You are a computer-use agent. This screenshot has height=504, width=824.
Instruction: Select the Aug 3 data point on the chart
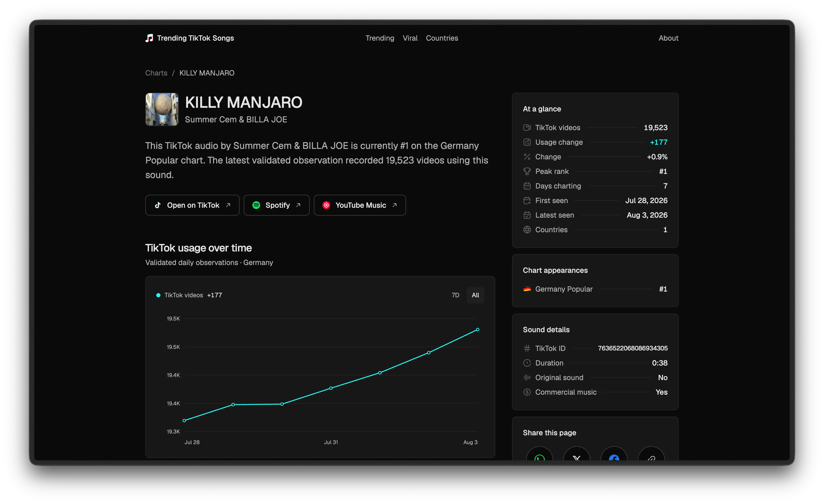pos(478,330)
